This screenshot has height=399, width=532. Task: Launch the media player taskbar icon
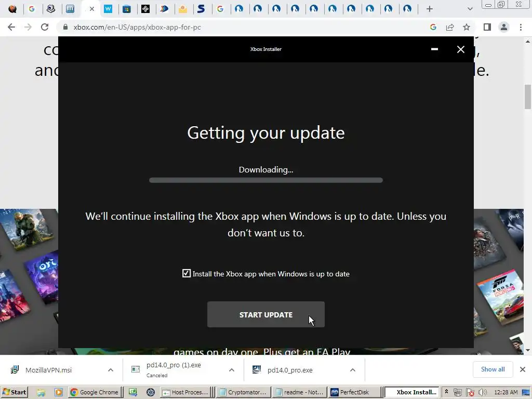pyautogui.click(x=59, y=392)
